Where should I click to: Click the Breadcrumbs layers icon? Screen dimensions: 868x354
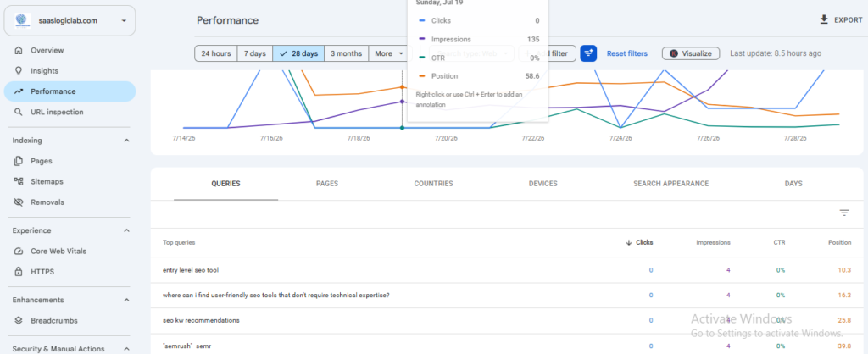[19, 320]
